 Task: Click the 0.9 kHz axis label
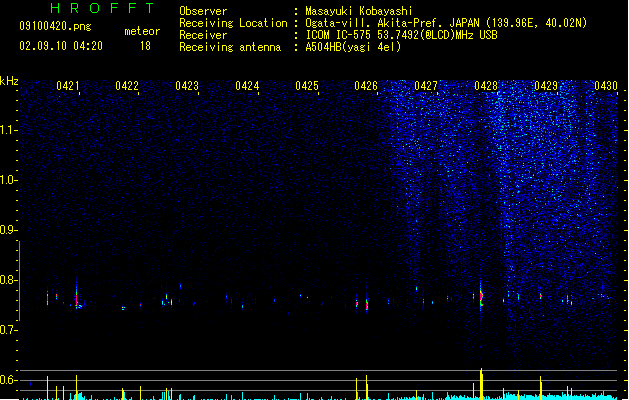(9, 230)
